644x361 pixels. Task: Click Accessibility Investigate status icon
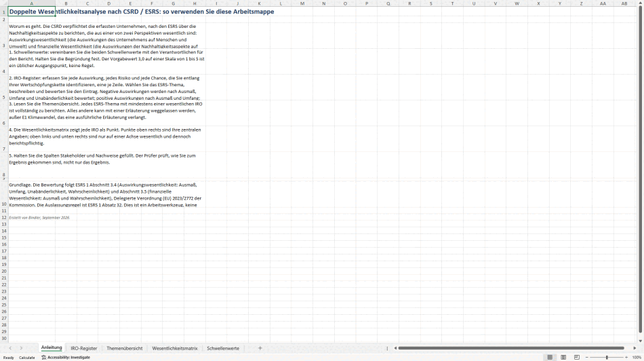(43, 358)
